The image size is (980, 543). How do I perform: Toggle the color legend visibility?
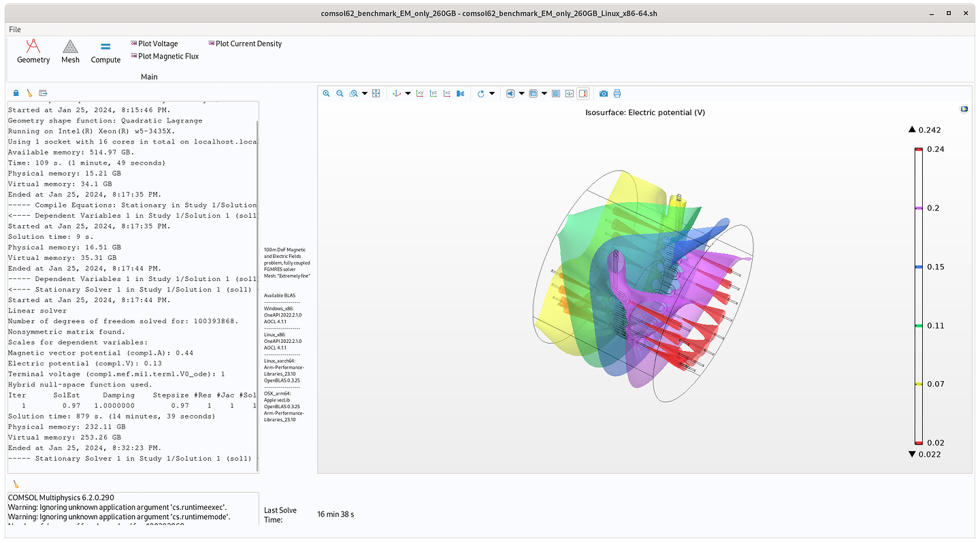point(583,93)
